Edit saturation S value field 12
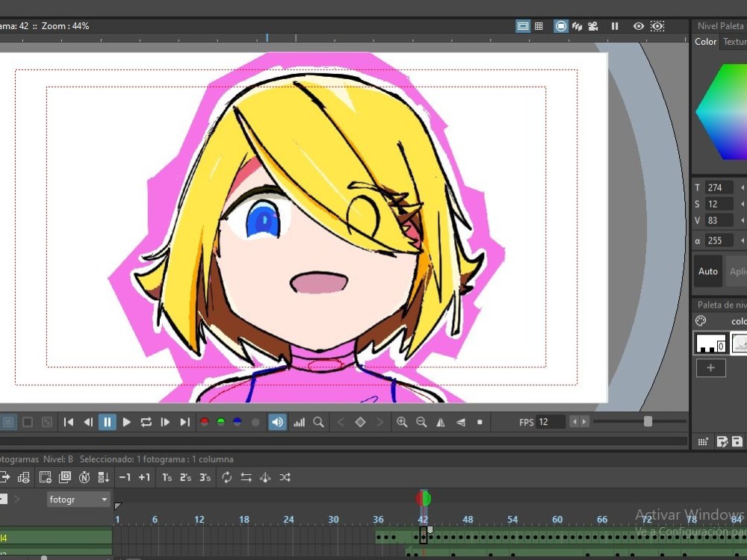 [x=719, y=205]
